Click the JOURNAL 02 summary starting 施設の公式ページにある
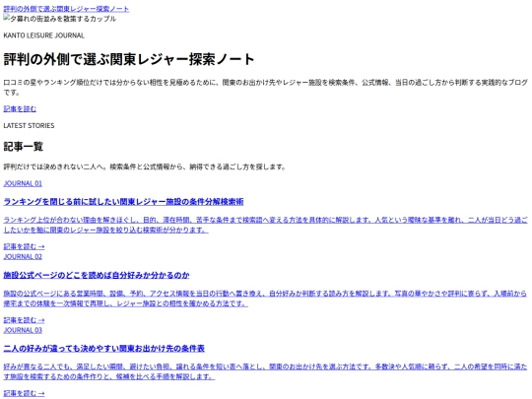This screenshot has height=399, width=532. click(x=265, y=299)
